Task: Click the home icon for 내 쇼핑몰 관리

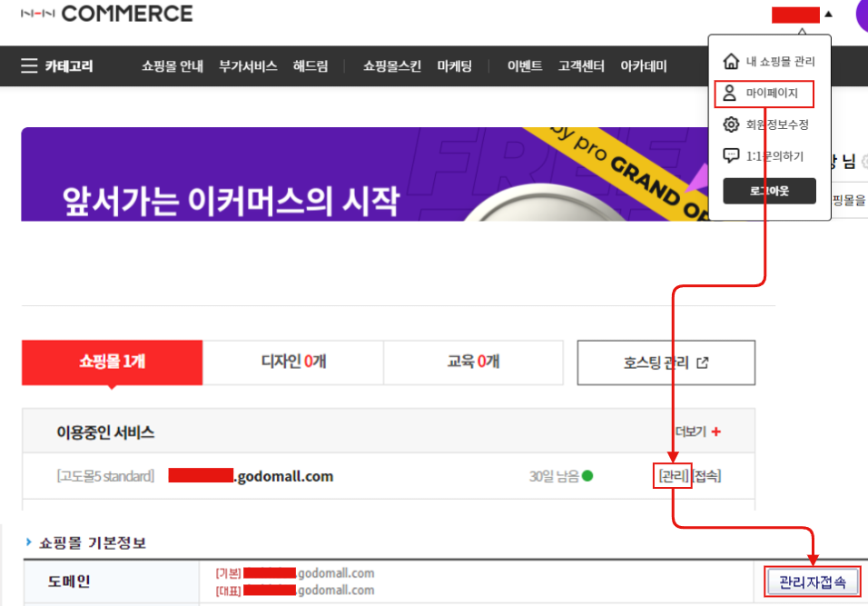Action: [731, 61]
